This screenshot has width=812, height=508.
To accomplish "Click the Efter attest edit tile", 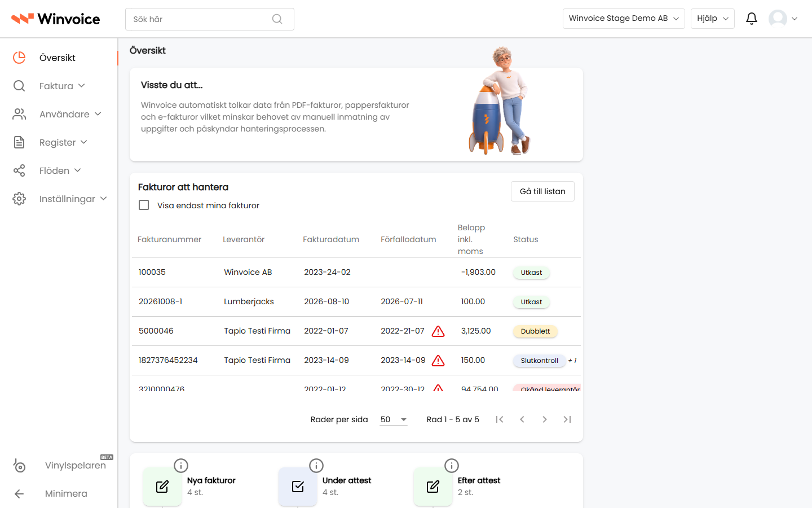I will (x=433, y=487).
